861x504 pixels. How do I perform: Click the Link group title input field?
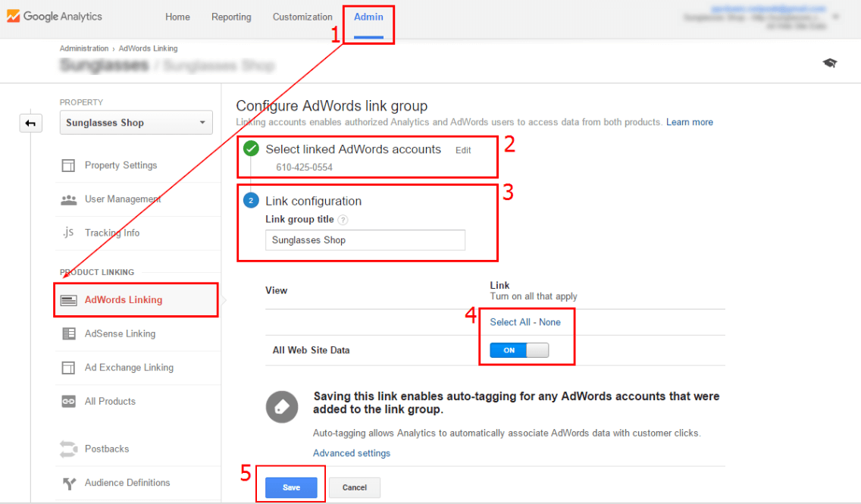coord(365,240)
